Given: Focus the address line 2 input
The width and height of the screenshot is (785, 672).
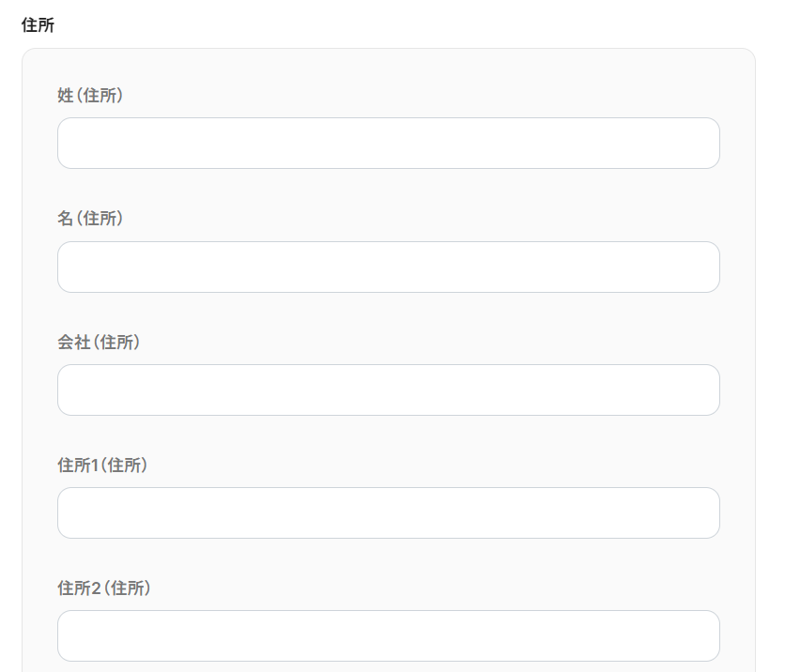Looking at the screenshot, I should click(388, 636).
